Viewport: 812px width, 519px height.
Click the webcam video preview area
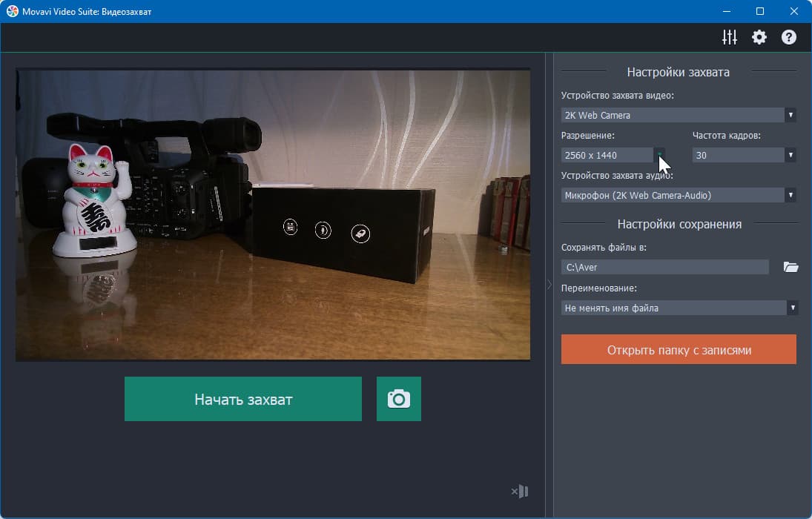coord(273,214)
